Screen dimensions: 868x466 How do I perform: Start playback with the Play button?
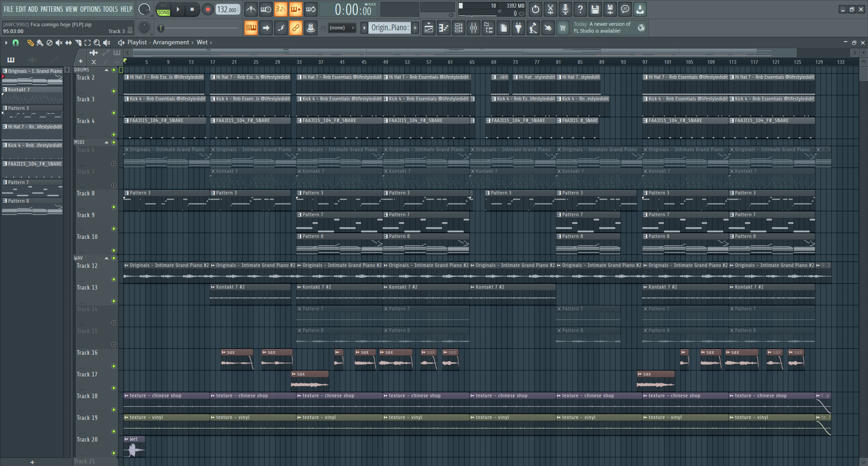178,9
